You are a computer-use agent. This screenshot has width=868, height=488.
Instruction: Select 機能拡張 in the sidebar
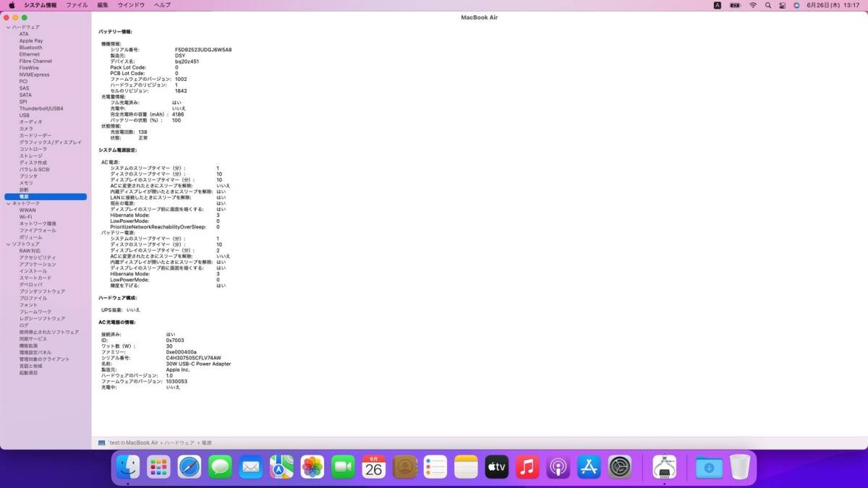[29, 346]
